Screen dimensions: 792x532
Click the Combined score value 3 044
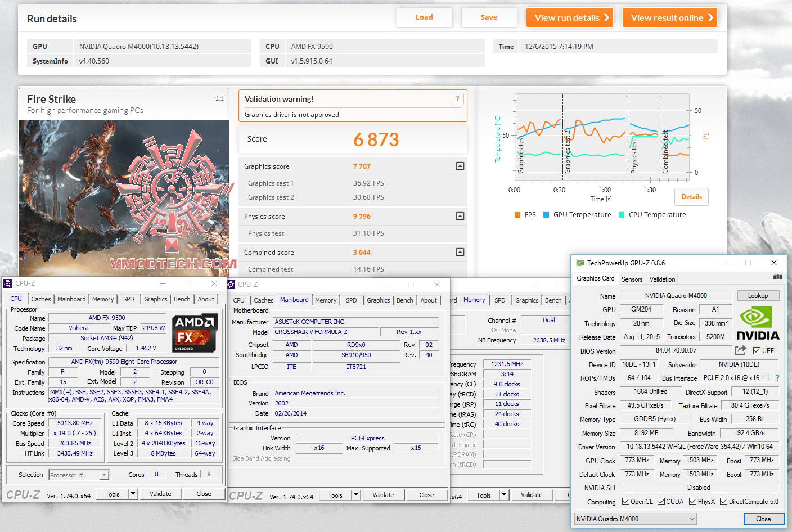(x=362, y=253)
